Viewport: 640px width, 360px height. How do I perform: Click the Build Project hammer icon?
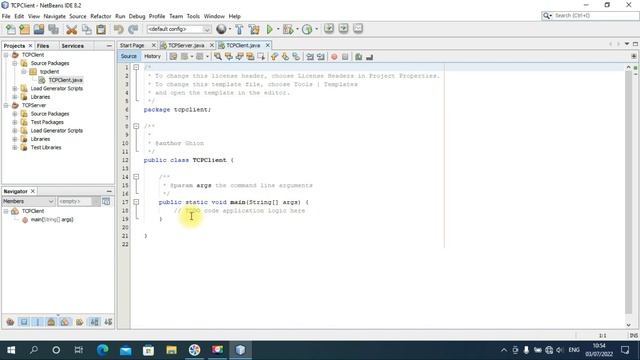[239, 29]
